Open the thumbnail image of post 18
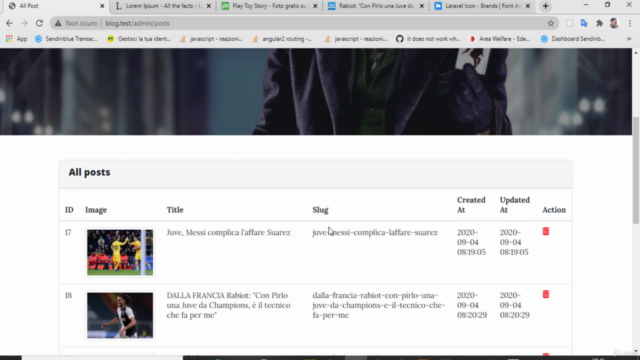640x360 pixels. coord(120,315)
